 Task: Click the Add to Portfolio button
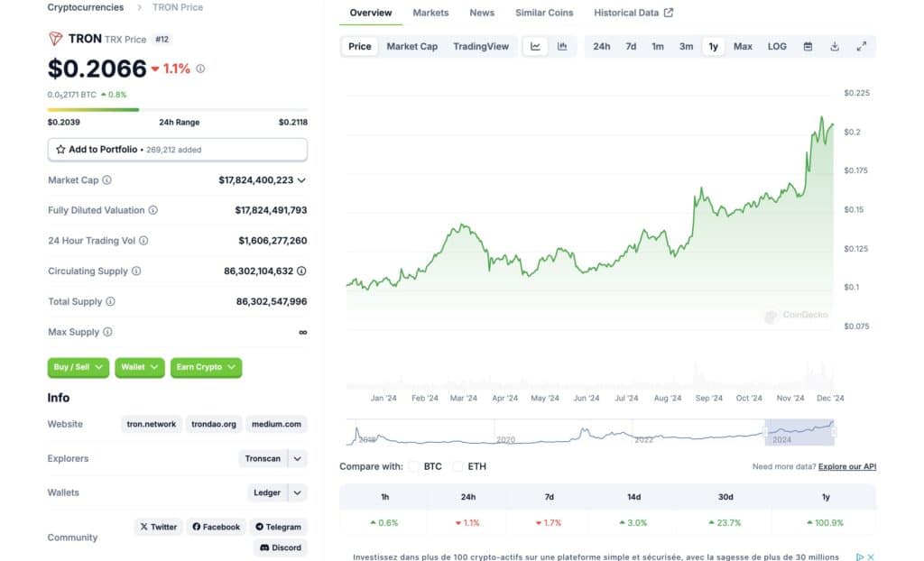pos(178,150)
